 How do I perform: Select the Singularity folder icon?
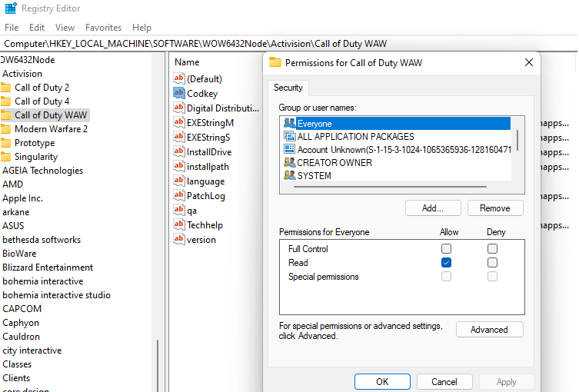pyautogui.click(x=5, y=157)
